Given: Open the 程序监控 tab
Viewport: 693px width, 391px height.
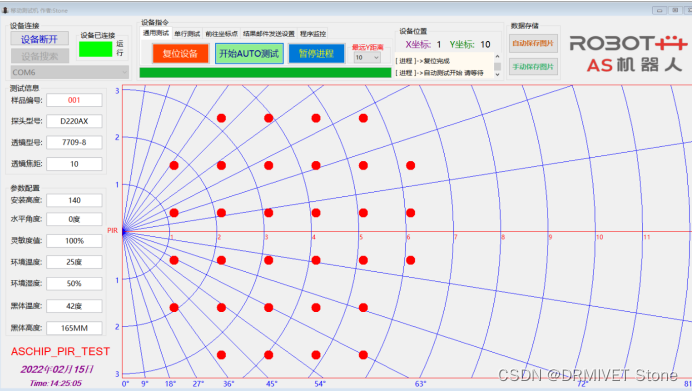Looking at the screenshot, I should (x=313, y=34).
